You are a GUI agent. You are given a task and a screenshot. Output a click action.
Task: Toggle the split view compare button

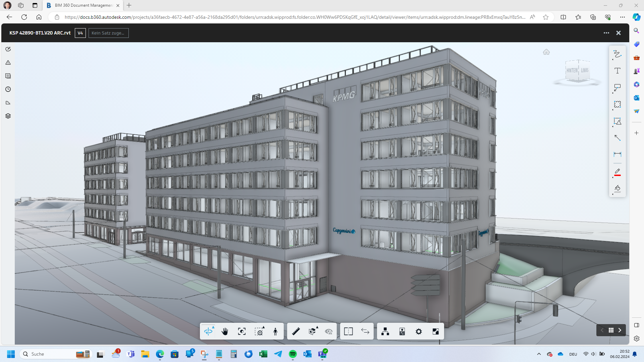coord(348,331)
